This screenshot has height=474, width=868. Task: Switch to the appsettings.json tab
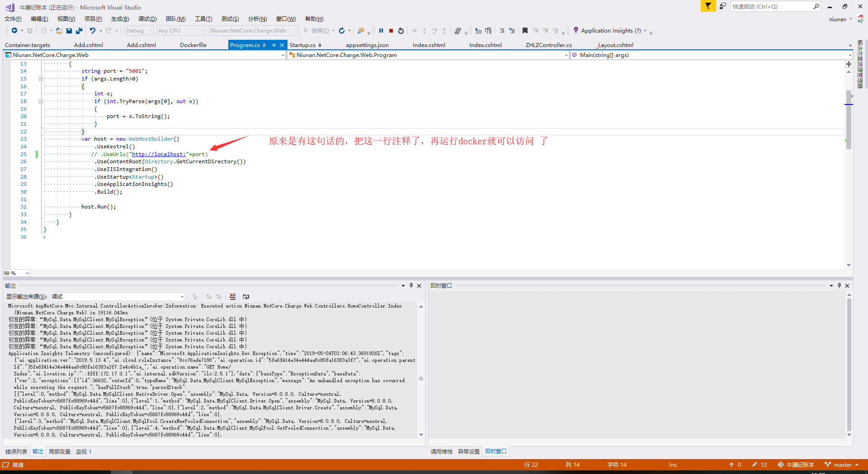tap(367, 45)
